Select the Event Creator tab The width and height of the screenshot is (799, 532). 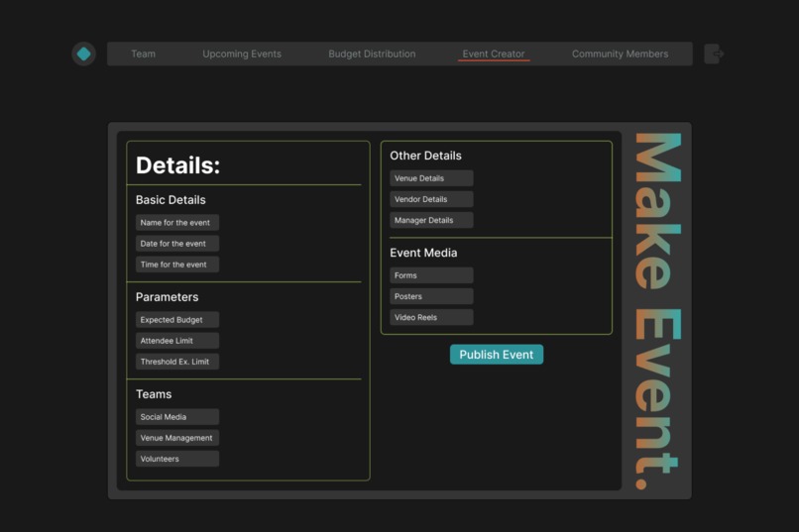tap(494, 53)
